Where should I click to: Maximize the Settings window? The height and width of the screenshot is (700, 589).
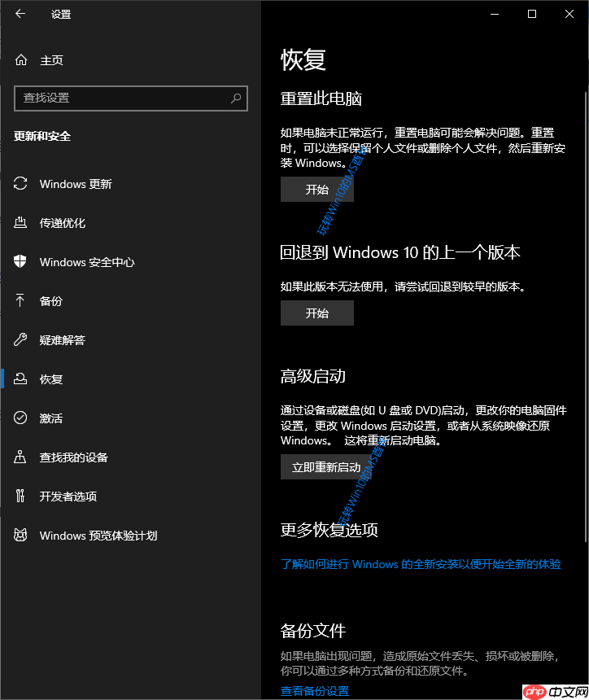point(532,14)
